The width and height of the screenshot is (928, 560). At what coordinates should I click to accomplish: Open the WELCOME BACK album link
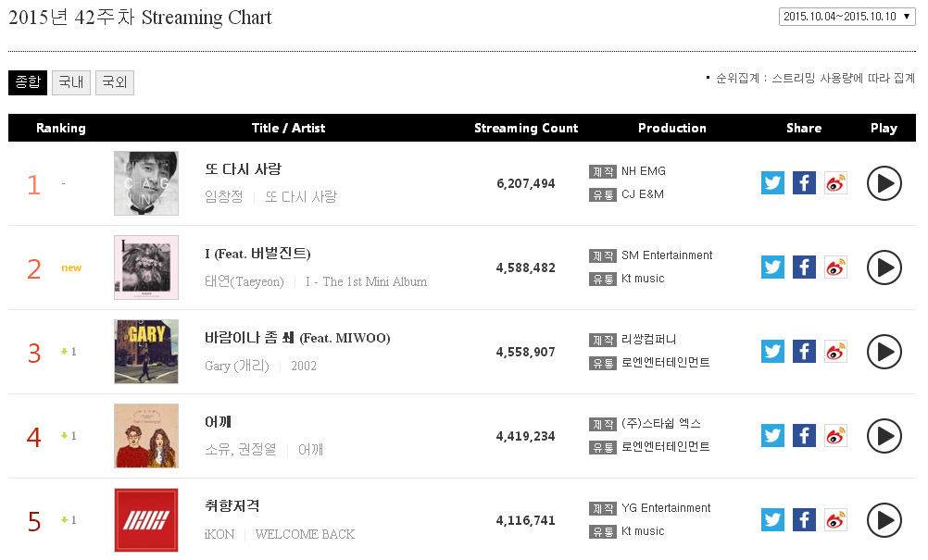(305, 534)
